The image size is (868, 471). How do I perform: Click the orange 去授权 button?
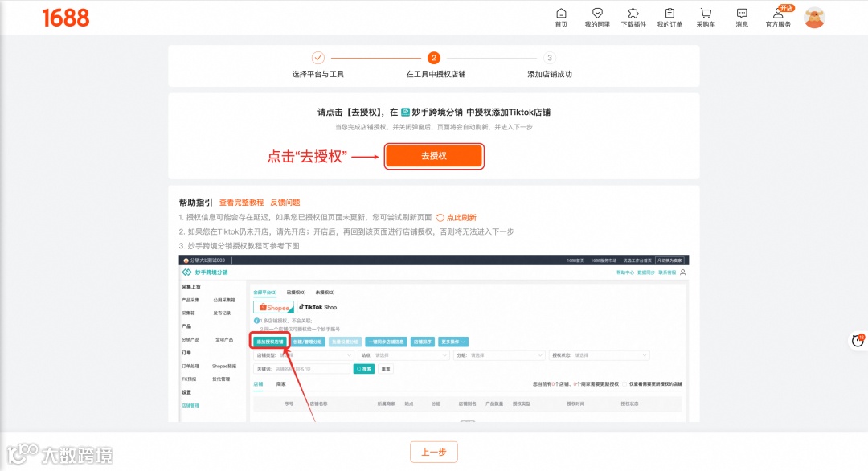point(434,156)
